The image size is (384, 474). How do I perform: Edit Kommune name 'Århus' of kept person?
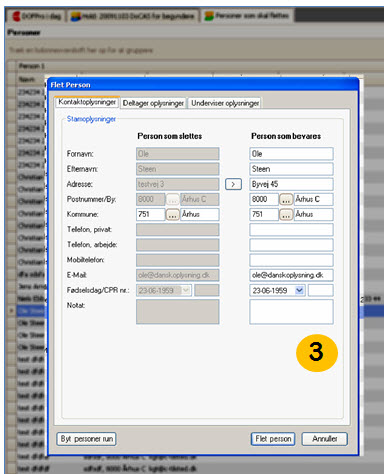pyautogui.click(x=313, y=214)
